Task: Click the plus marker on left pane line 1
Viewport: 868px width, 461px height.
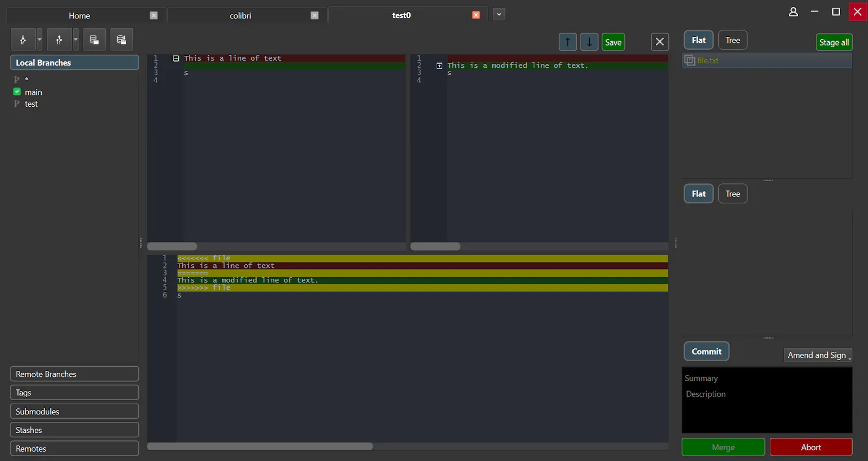Action: (176, 58)
